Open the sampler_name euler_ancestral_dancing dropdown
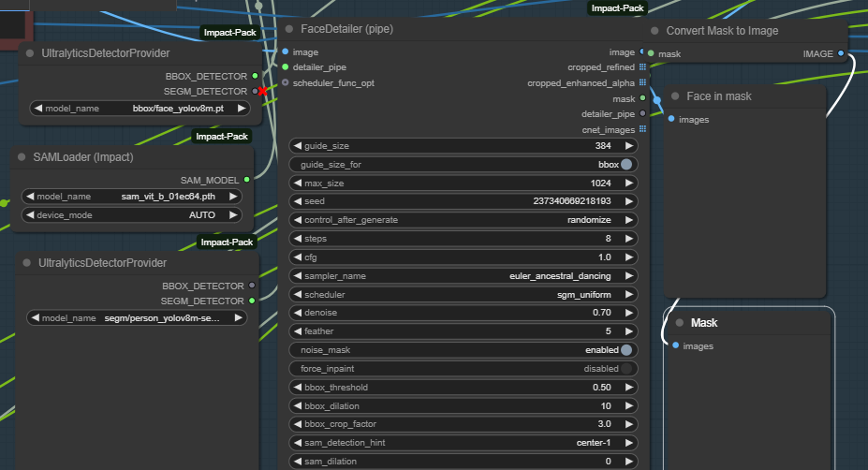 pyautogui.click(x=463, y=275)
